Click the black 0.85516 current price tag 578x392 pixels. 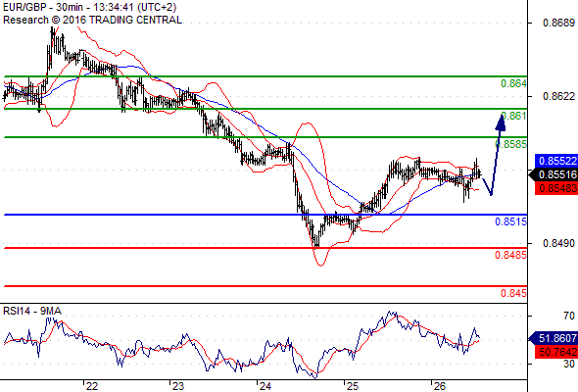click(x=554, y=174)
